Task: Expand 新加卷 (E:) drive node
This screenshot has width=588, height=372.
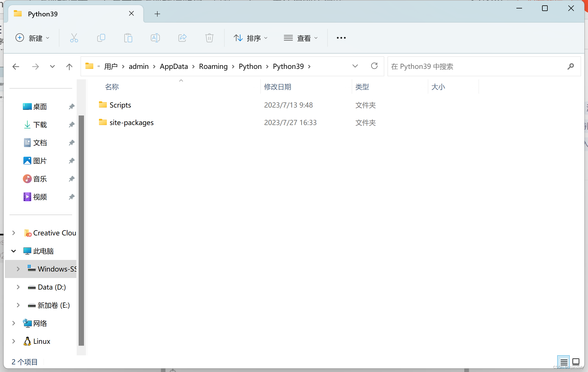Action: coord(18,305)
